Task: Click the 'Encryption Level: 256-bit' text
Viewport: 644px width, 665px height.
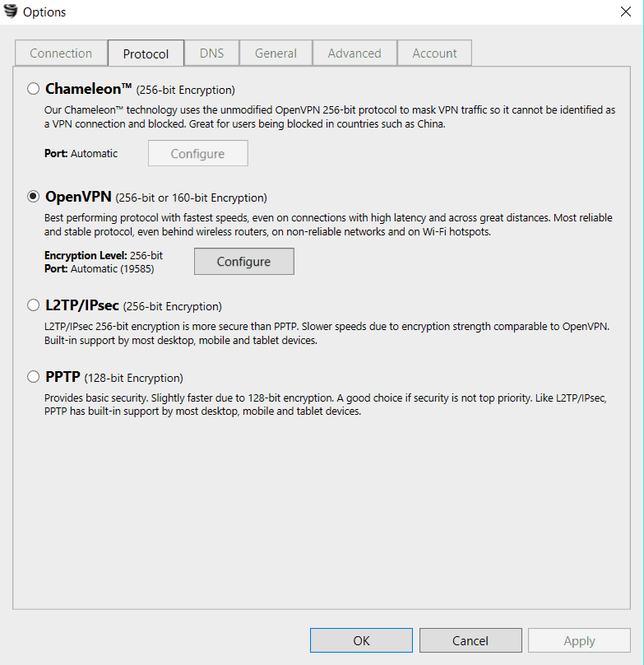Action: [104, 255]
